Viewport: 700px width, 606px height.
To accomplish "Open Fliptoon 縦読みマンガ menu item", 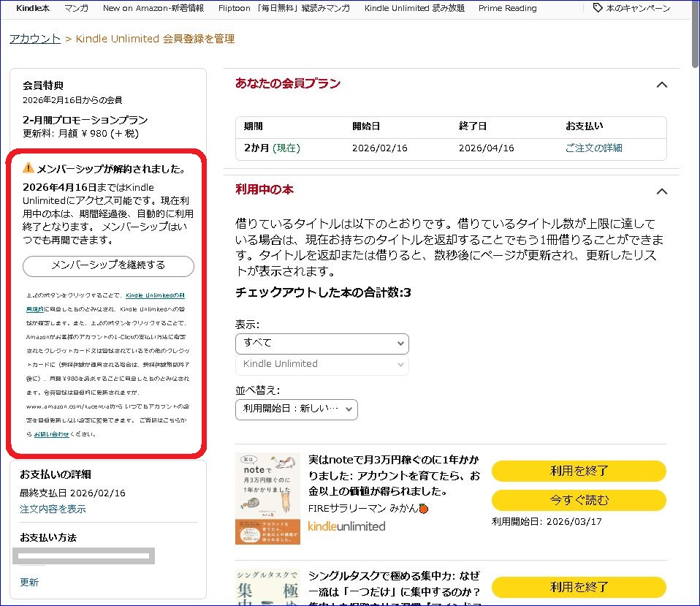I will coord(284,8).
